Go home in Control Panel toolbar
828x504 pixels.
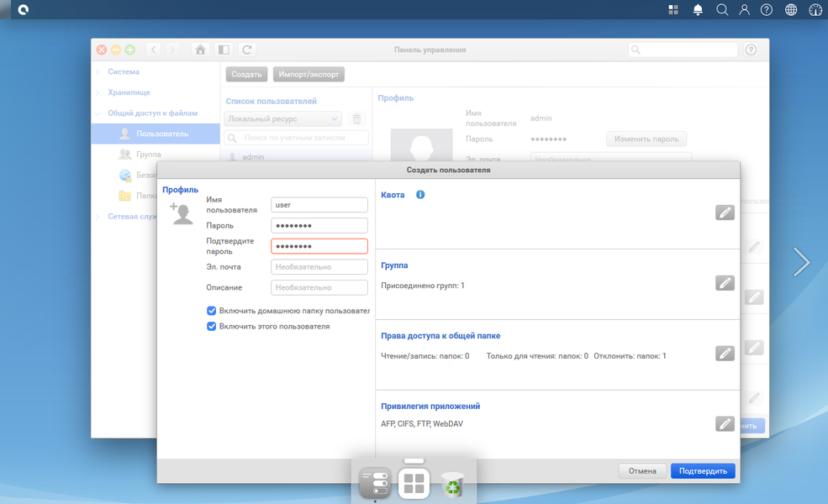(200, 50)
